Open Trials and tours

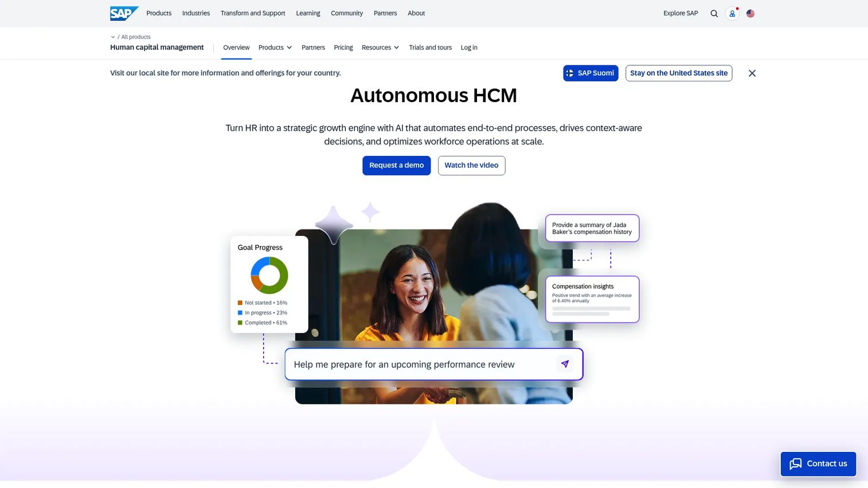tap(430, 48)
